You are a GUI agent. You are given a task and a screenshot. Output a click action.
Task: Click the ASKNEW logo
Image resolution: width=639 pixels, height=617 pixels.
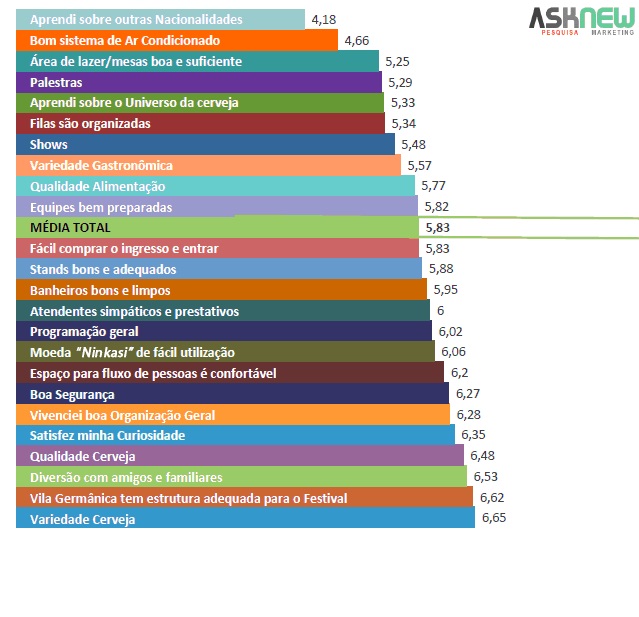point(581,19)
